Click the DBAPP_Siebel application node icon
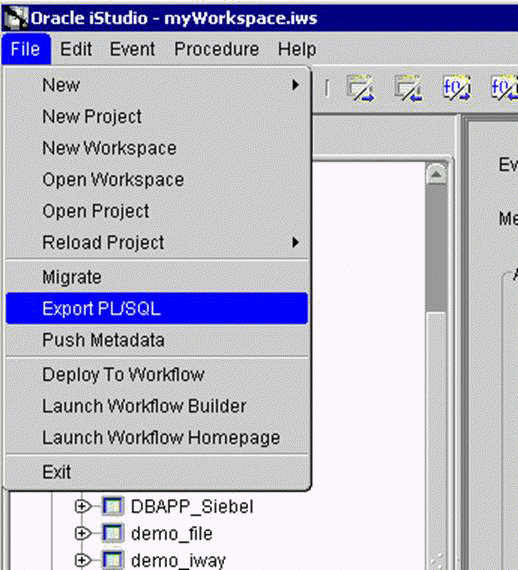Viewport: 518px width, 570px height. (113, 506)
